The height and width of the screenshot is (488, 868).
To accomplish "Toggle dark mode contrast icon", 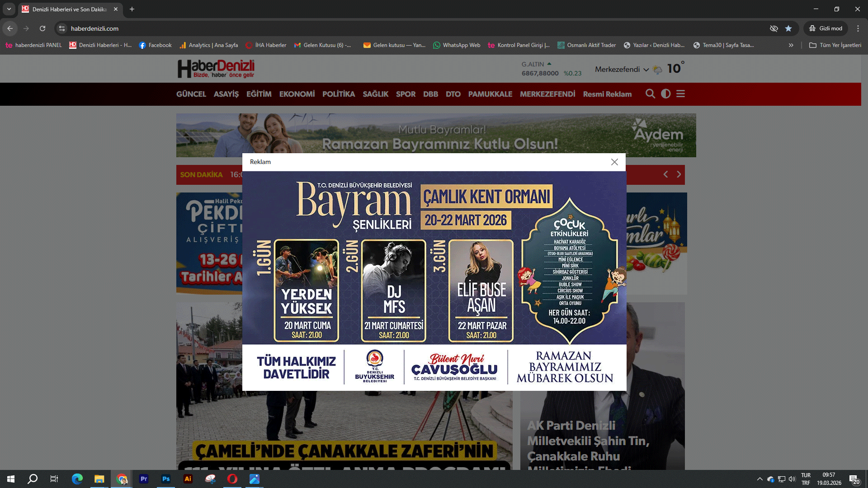I will click(665, 94).
